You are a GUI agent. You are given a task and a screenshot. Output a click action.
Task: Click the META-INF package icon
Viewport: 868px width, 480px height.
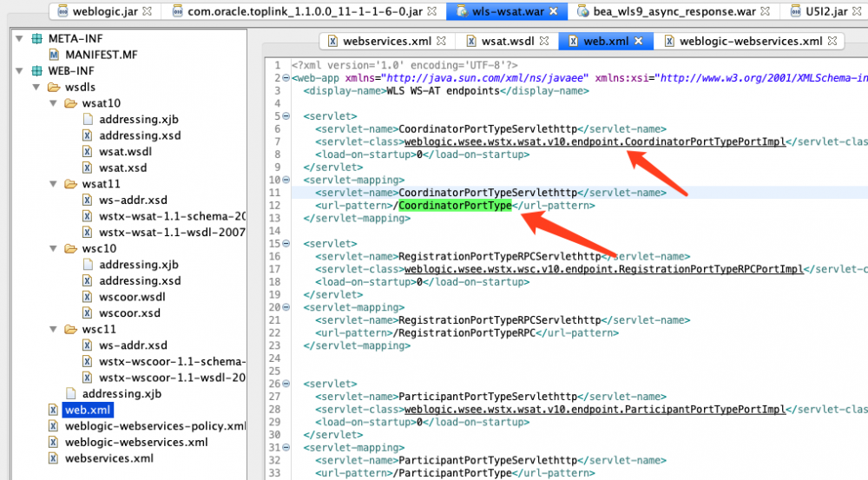[36, 39]
